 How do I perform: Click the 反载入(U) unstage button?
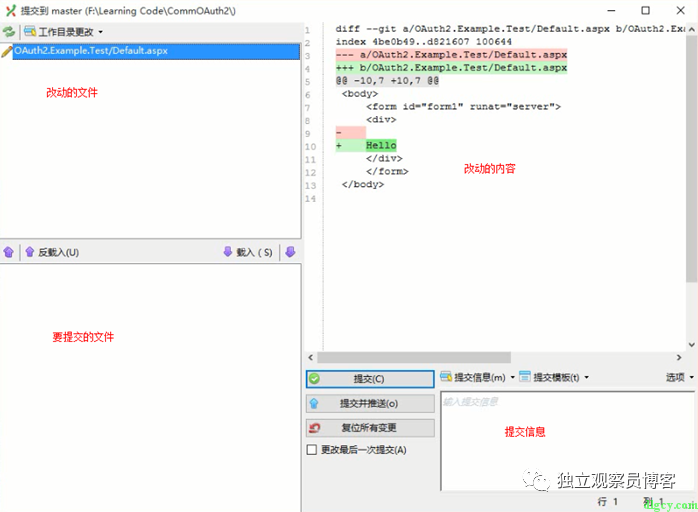click(x=52, y=252)
